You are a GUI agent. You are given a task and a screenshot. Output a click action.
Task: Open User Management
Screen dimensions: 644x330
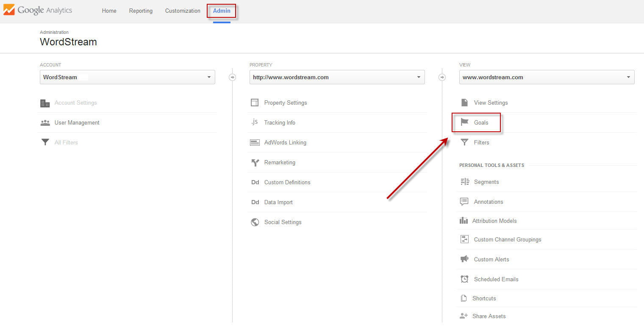tap(77, 123)
